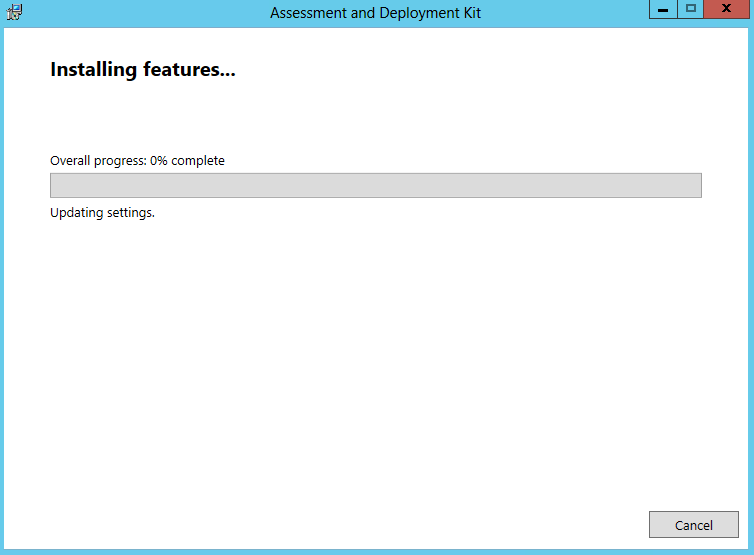Viewport: 754px width, 555px height.
Task: Minimize the Assessment and Deployment Kit window
Action: 663,9
